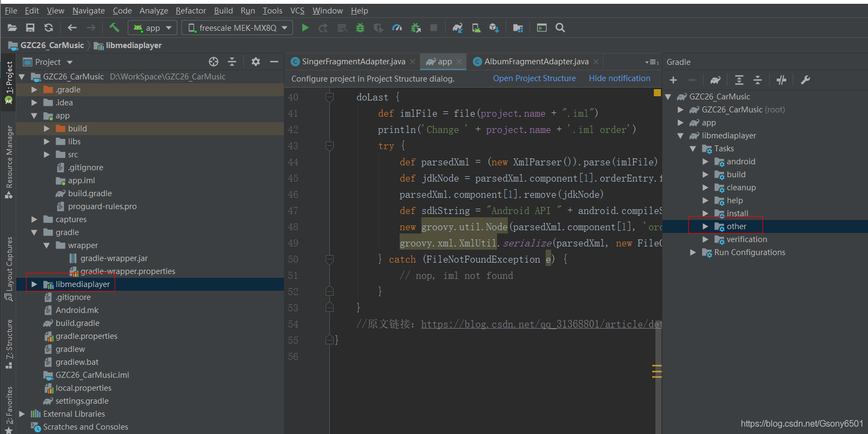Click the Hide notification link
This screenshot has width=868, height=434.
coord(619,78)
